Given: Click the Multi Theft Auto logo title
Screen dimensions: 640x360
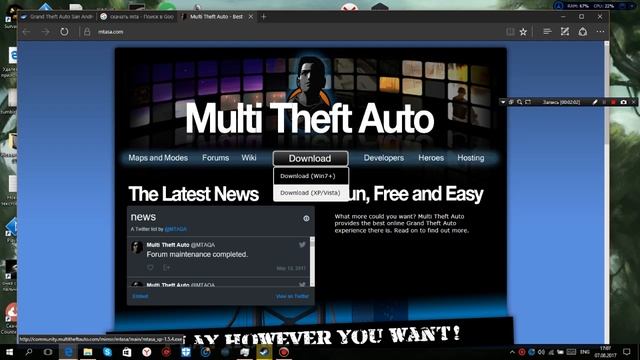Looking at the screenshot, I should (x=309, y=118).
